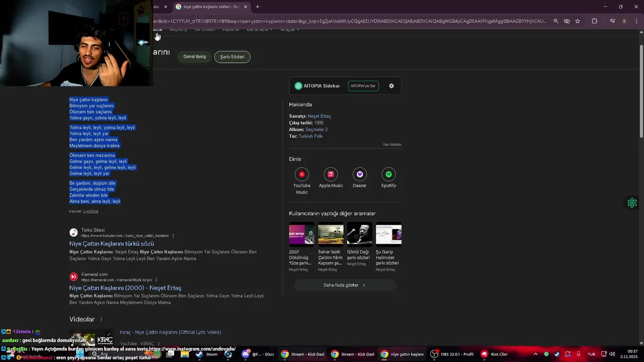Open the taskbar volume speaker icon

(612, 354)
